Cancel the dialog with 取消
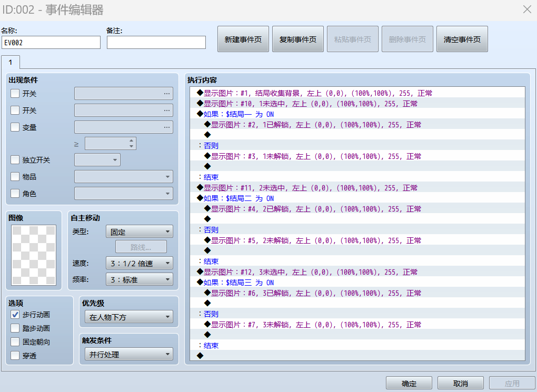The height and width of the screenshot is (392, 537). [460, 384]
